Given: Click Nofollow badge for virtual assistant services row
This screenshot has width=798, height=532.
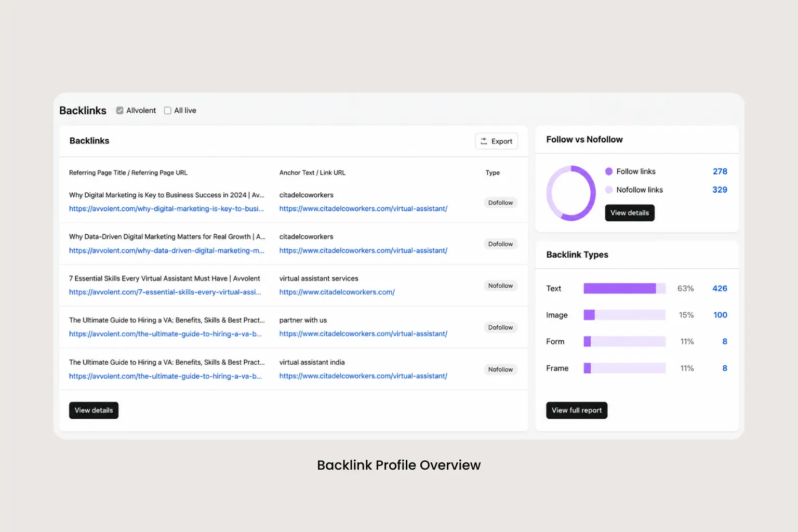Looking at the screenshot, I should point(500,286).
